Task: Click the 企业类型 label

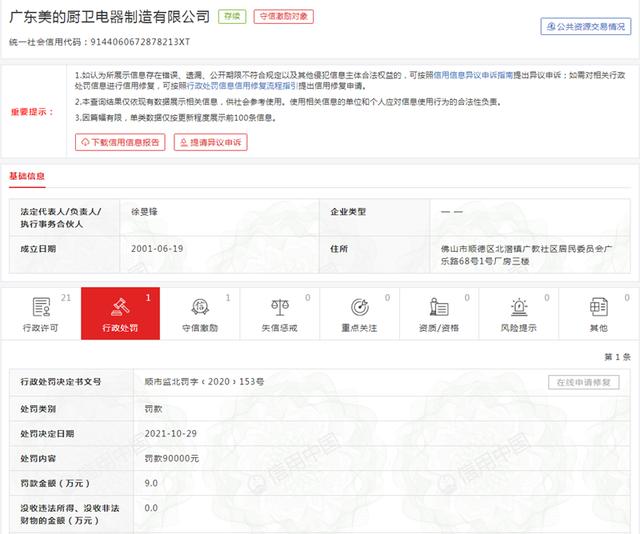Action: pos(348,211)
